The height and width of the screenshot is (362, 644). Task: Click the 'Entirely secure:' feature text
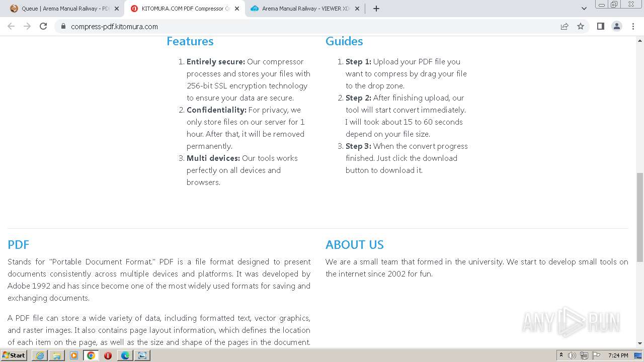[216, 62]
